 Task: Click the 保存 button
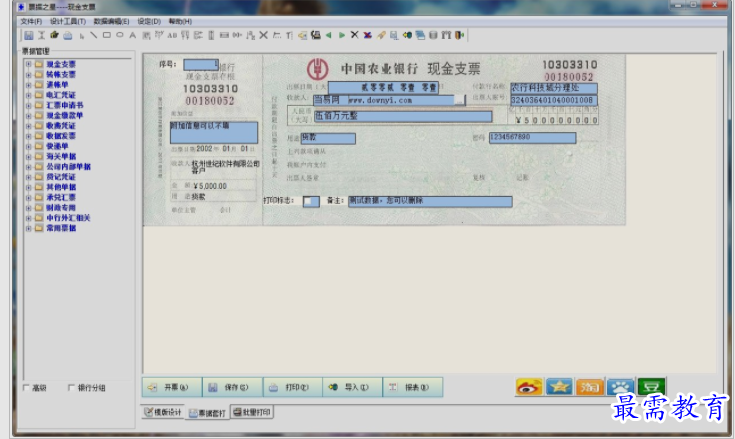pyautogui.click(x=232, y=387)
